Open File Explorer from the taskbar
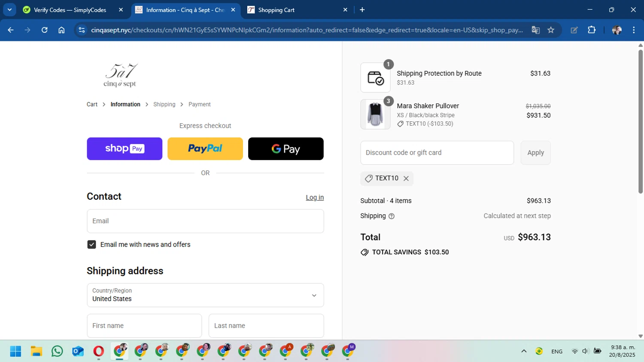This screenshot has height=362, width=644. pos(36,351)
